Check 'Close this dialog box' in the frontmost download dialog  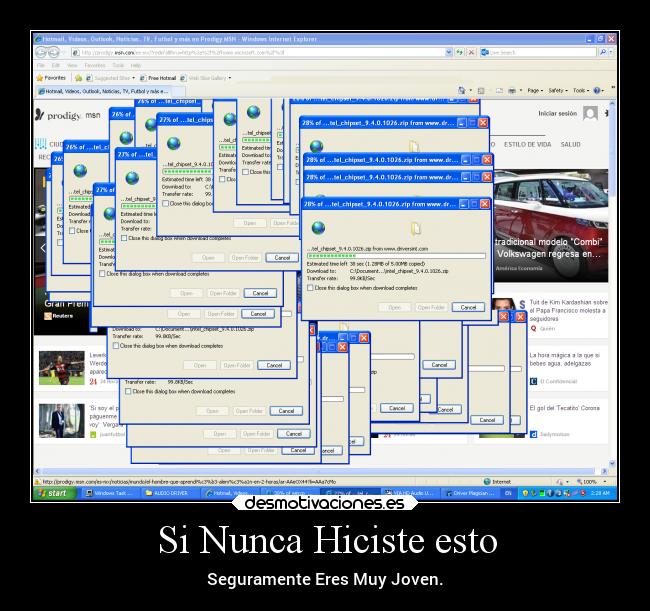310,288
